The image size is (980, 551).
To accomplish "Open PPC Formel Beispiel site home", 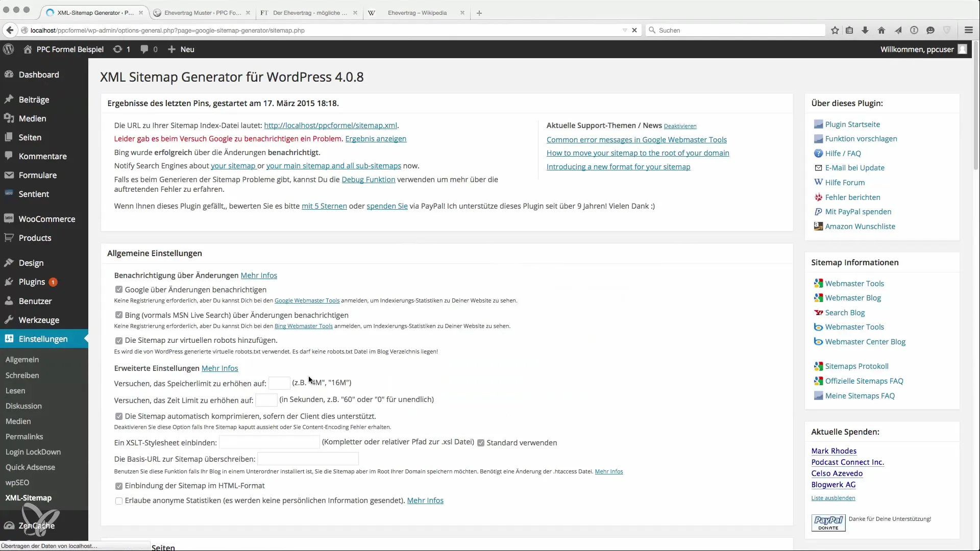I will [63, 49].
